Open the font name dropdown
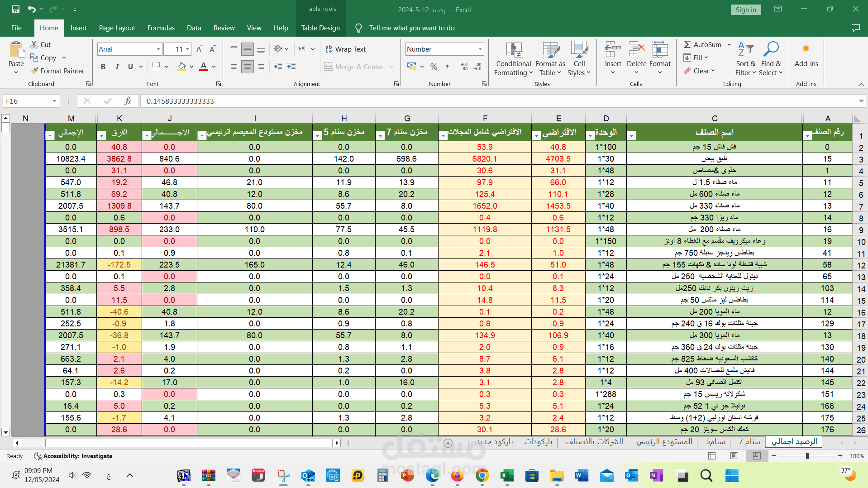The image size is (868, 488). click(x=158, y=49)
